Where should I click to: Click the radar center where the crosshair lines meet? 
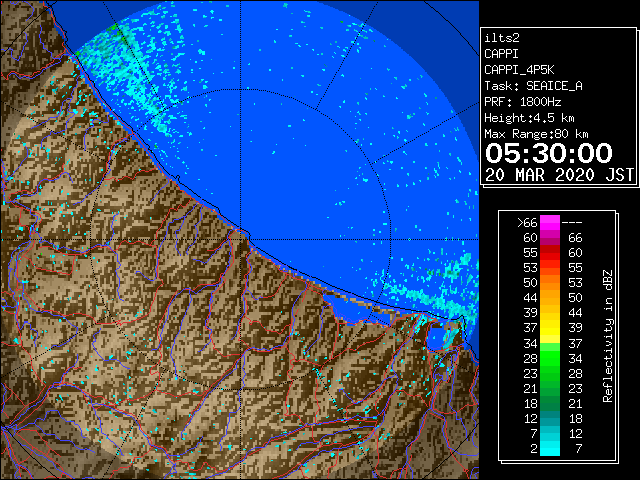pyautogui.click(x=241, y=240)
